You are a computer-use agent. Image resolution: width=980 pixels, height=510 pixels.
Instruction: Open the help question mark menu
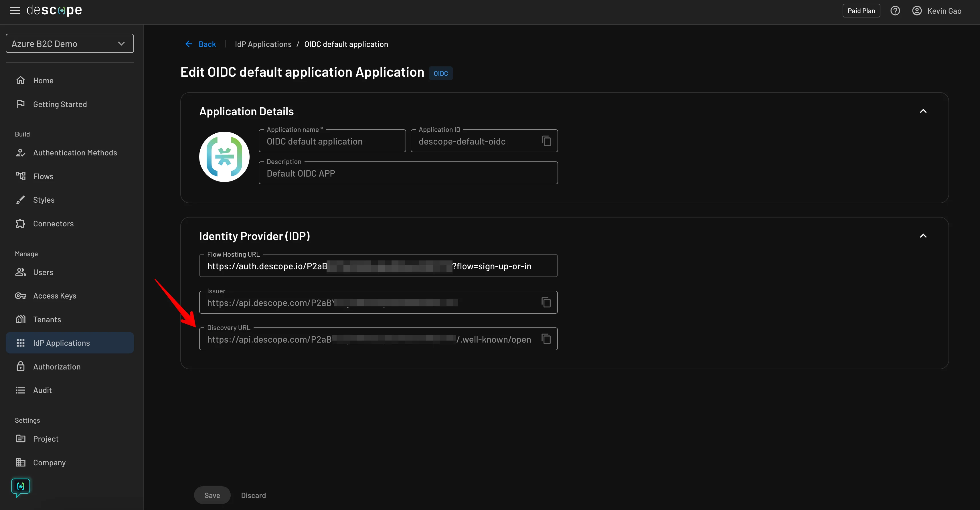pyautogui.click(x=896, y=11)
